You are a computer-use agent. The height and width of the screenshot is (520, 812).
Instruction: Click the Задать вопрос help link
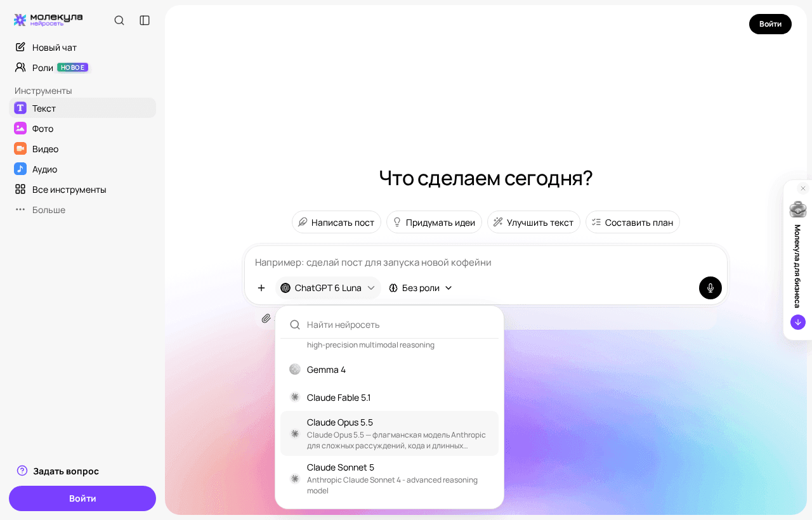pyautogui.click(x=58, y=471)
